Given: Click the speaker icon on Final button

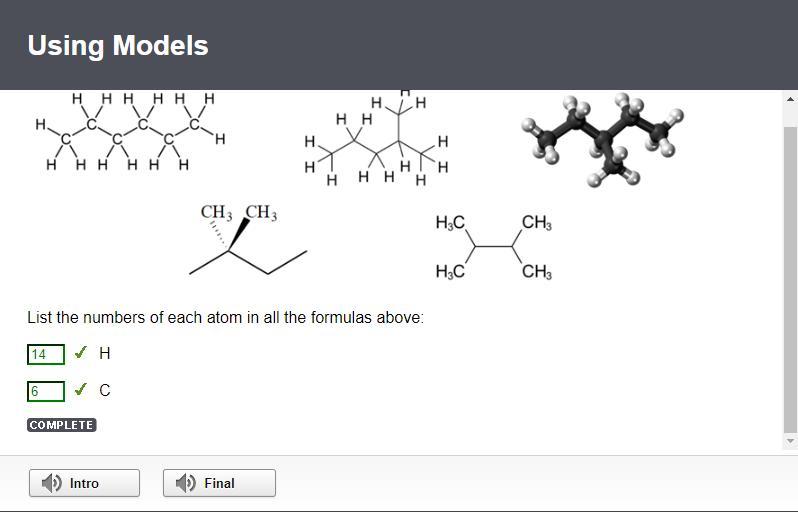Looking at the screenshot, I should [186, 483].
